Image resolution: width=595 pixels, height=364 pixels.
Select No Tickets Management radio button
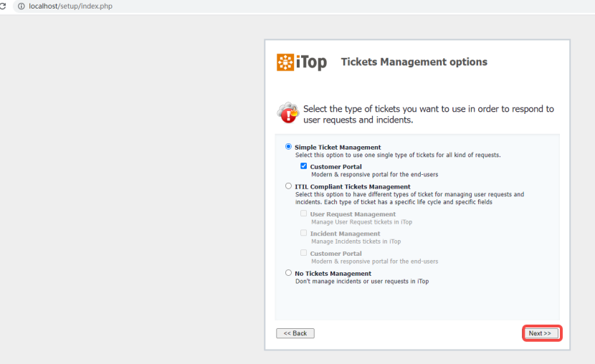[x=288, y=272]
